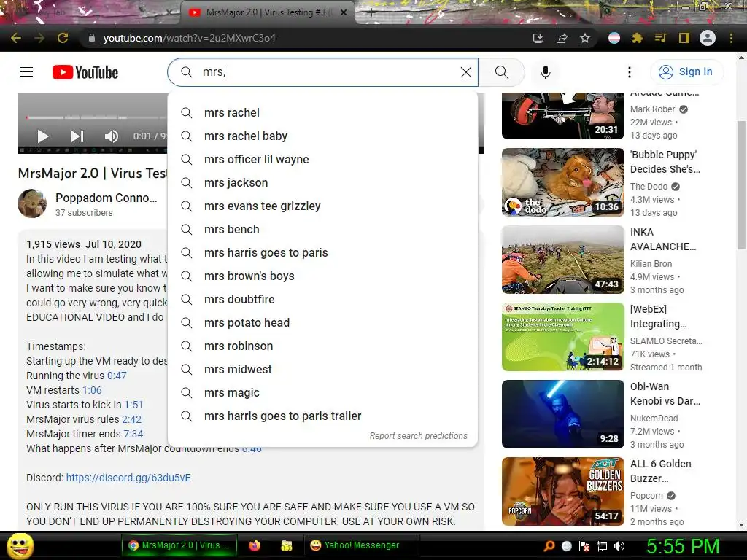Switch to Yahoo! Messenger taskbar item
Image resolution: width=747 pixels, height=560 pixels.
point(362,545)
